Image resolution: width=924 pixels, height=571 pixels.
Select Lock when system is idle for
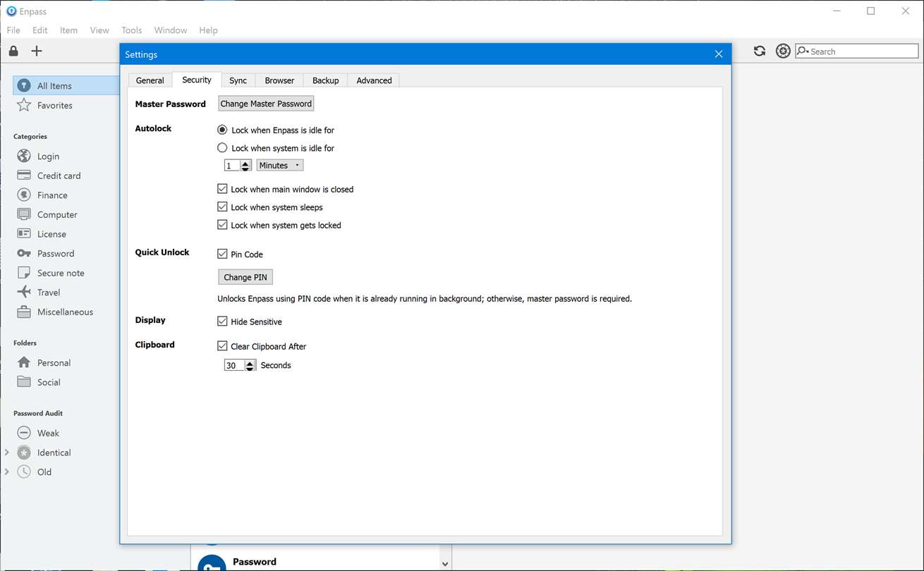[x=222, y=148]
